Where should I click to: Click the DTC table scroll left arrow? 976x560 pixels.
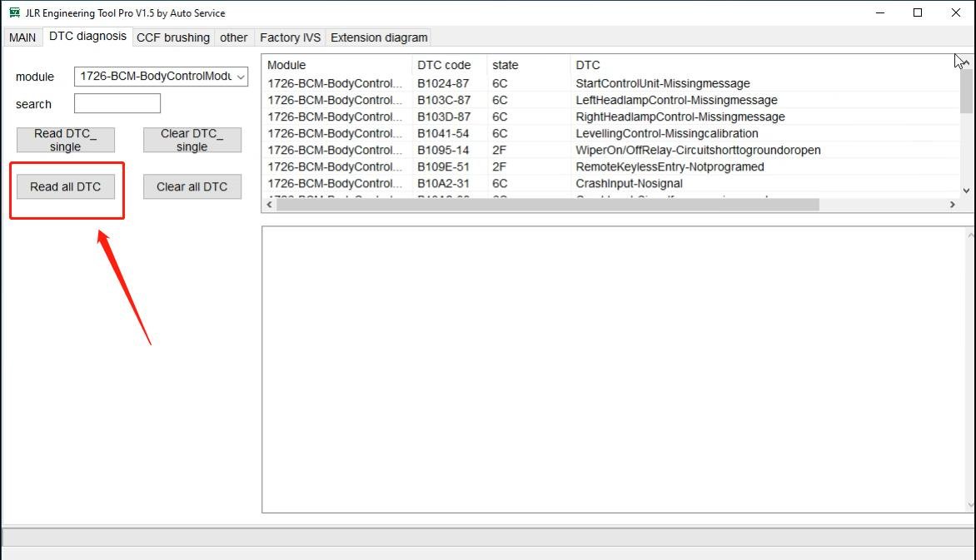[270, 205]
